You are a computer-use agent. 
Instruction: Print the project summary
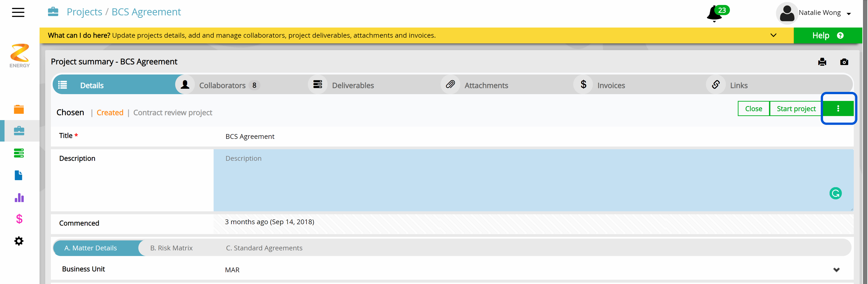(822, 62)
